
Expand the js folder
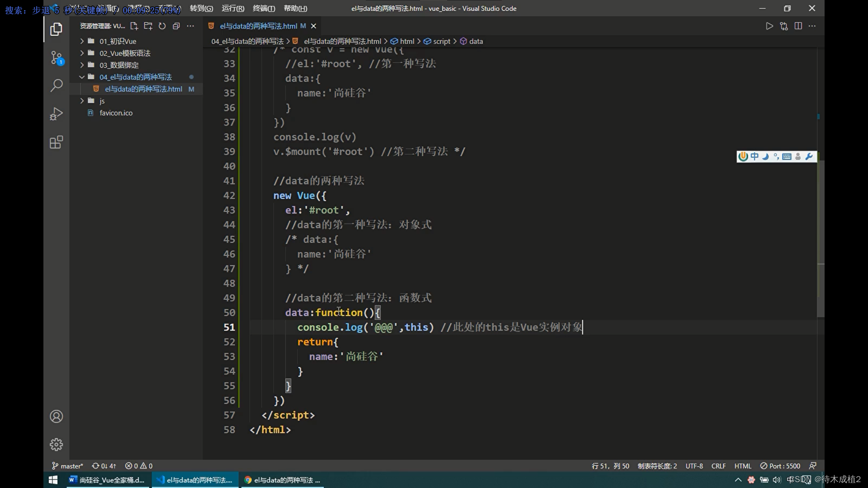click(102, 101)
